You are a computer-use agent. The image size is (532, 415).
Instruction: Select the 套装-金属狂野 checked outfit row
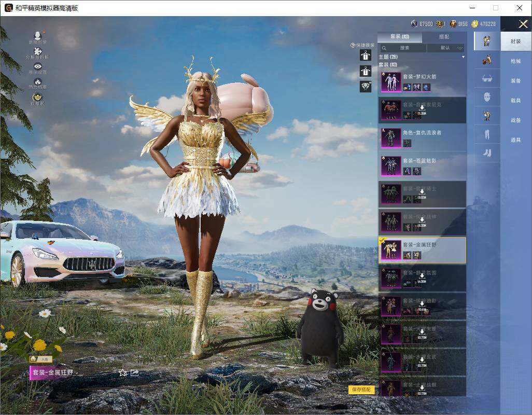tap(422, 250)
